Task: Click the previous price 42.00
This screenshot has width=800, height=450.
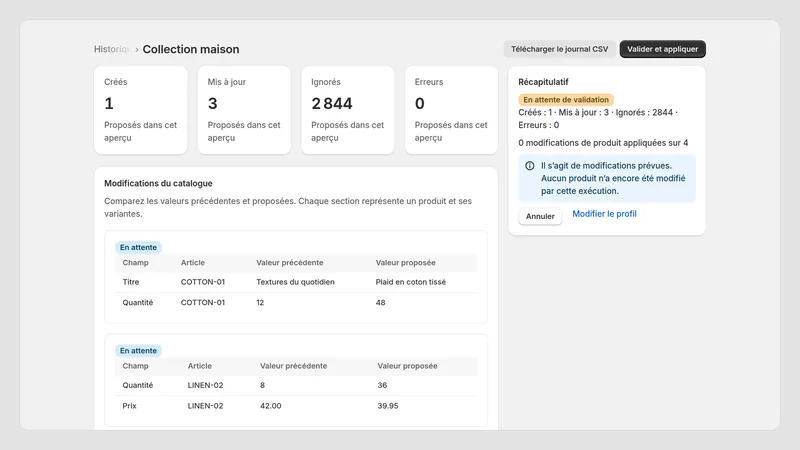Action: pyautogui.click(x=270, y=406)
